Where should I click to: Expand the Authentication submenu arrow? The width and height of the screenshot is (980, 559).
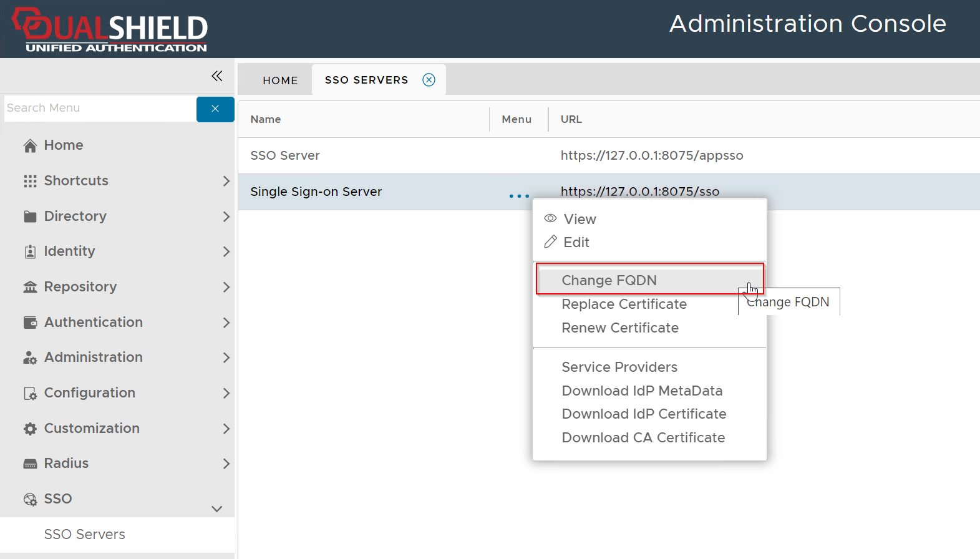click(226, 323)
